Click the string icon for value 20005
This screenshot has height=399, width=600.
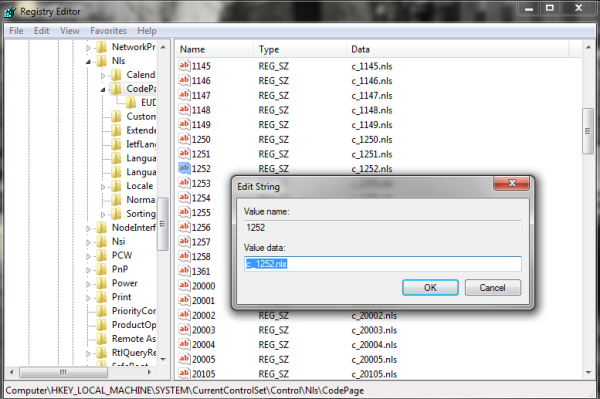click(184, 359)
